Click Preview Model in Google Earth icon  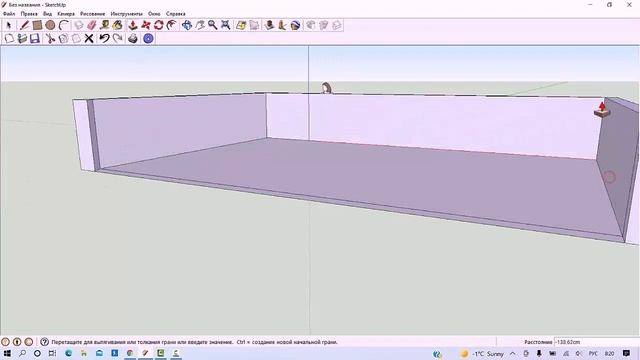pyautogui.click(x=296, y=25)
